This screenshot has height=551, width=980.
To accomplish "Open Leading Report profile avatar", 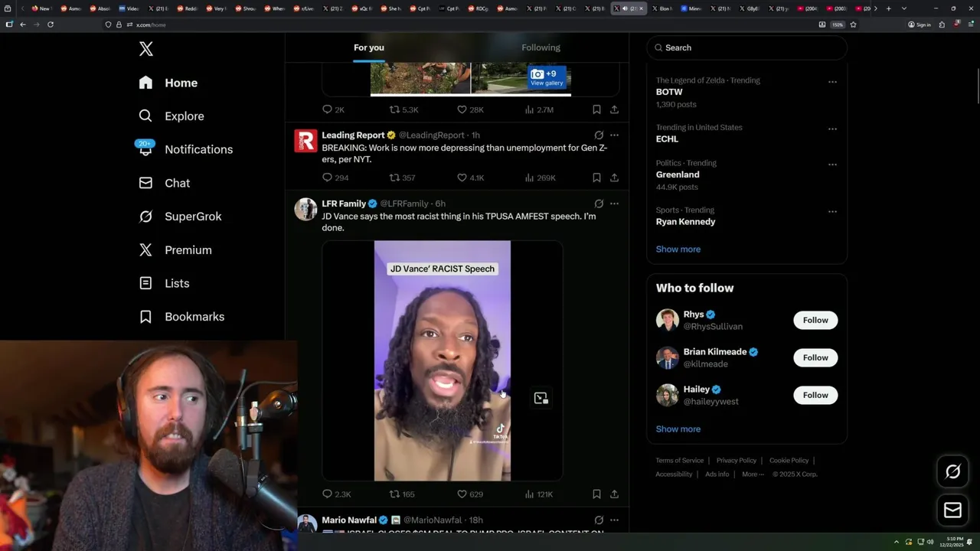I will pyautogui.click(x=305, y=141).
